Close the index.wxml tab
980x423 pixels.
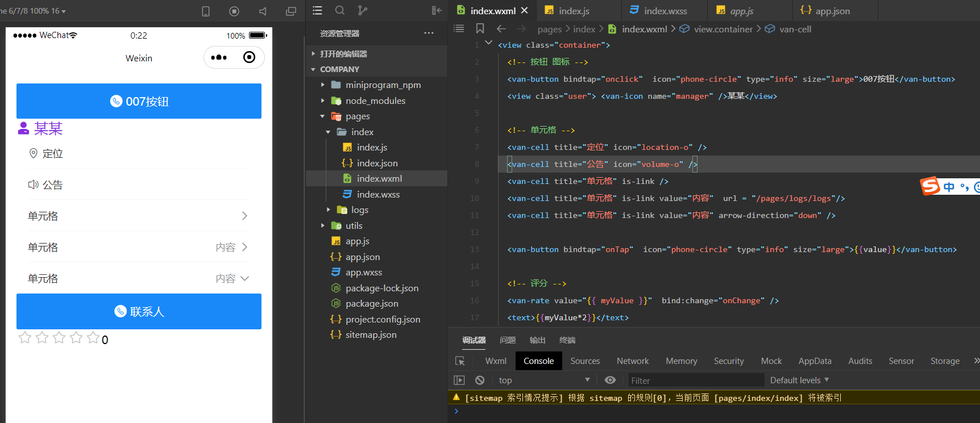pos(524,10)
